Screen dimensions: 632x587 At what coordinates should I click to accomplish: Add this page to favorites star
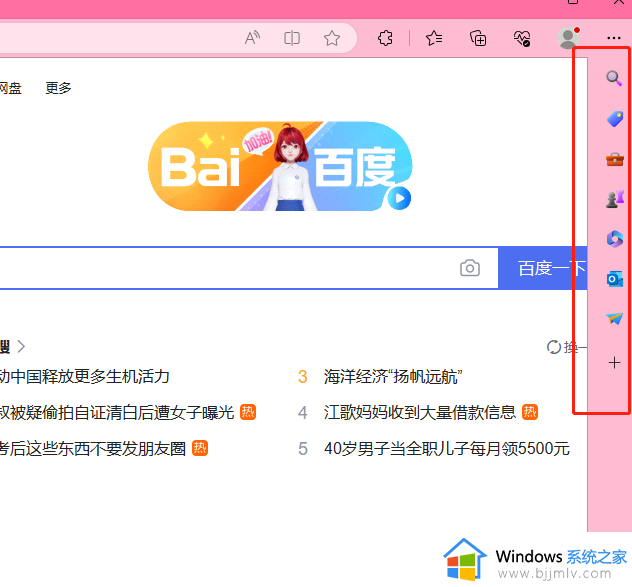pos(332,38)
